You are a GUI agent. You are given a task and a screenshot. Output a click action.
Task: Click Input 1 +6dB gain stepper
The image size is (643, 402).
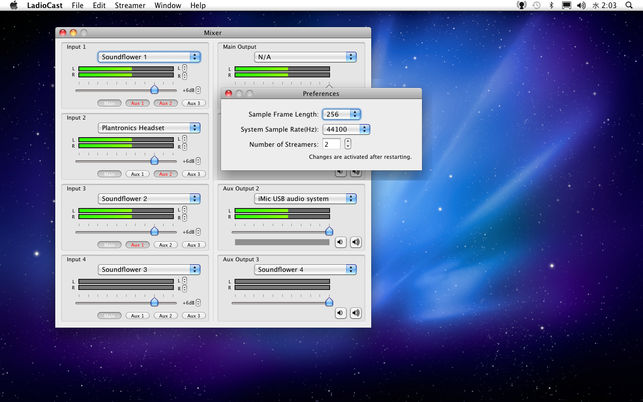[x=198, y=90]
